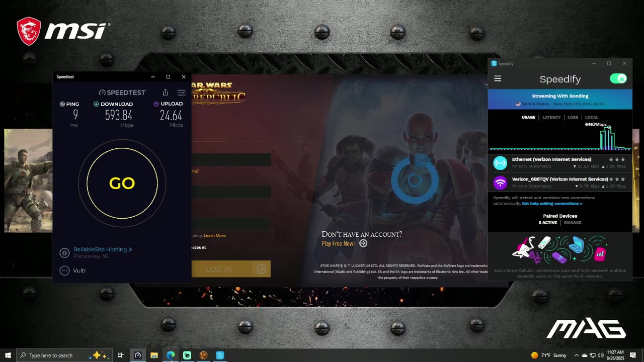Screen dimensions: 644x362
Task: Click the Vultr provider text
Action: pyautogui.click(x=79, y=270)
